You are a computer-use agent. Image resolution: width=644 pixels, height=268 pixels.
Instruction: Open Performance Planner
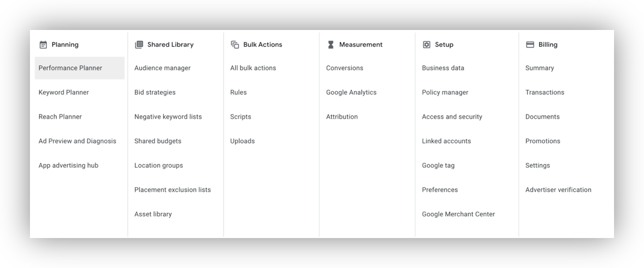tap(70, 68)
